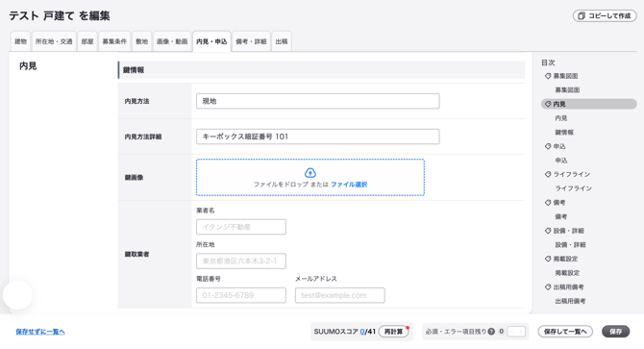Click the ファイル選択 link
This screenshot has width=644, height=349.
coord(349,185)
